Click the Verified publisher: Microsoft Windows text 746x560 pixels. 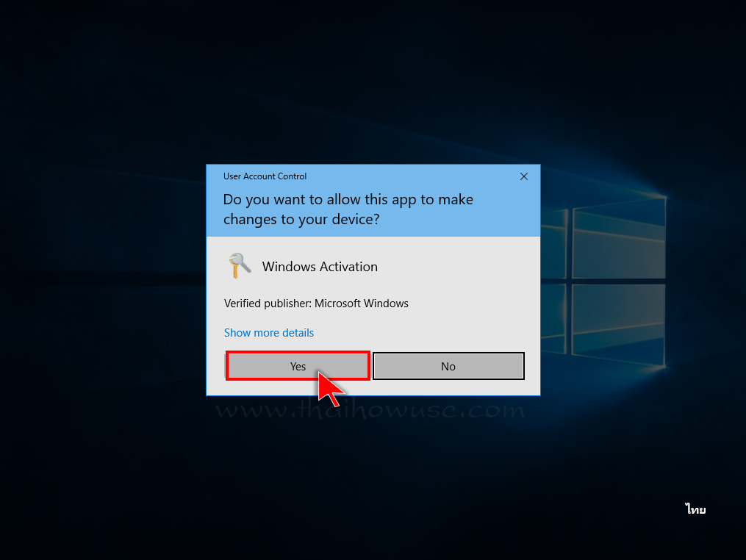click(x=316, y=304)
